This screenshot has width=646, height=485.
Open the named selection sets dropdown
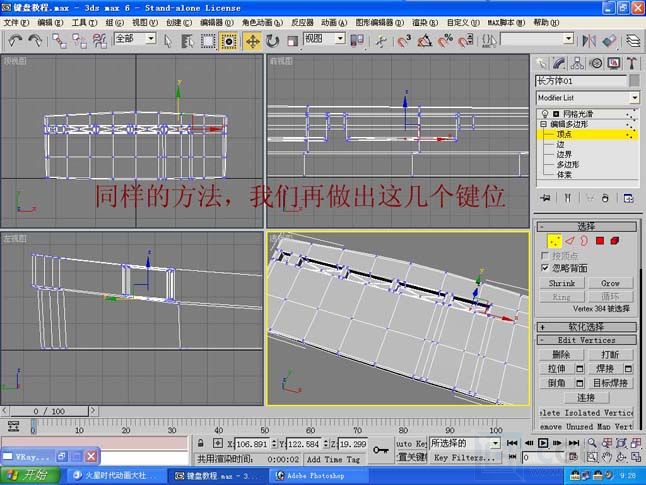(569, 39)
